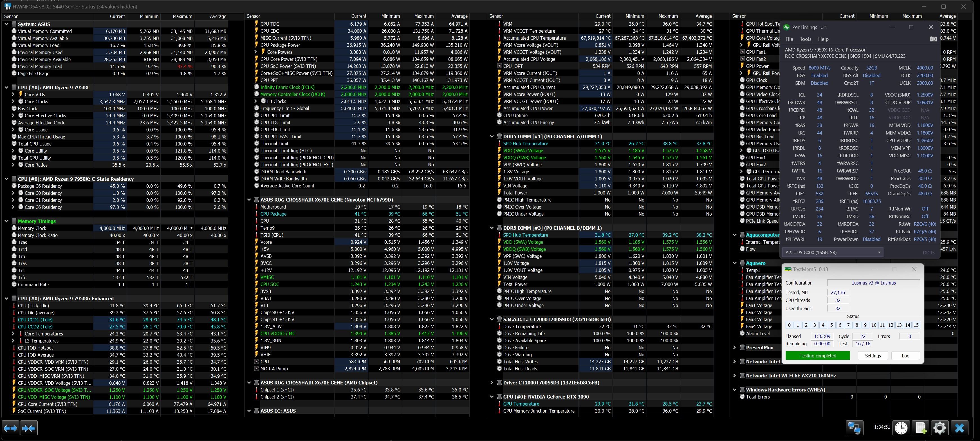Screen dimensions: 980x441
Task: Open the A2 UD5-8000 DIMM dropdown
Action: (x=832, y=252)
